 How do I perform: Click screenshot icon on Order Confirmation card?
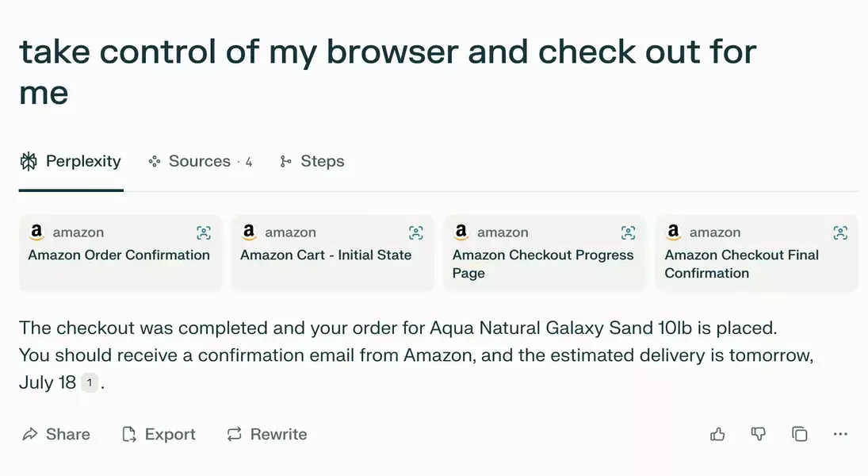(204, 232)
